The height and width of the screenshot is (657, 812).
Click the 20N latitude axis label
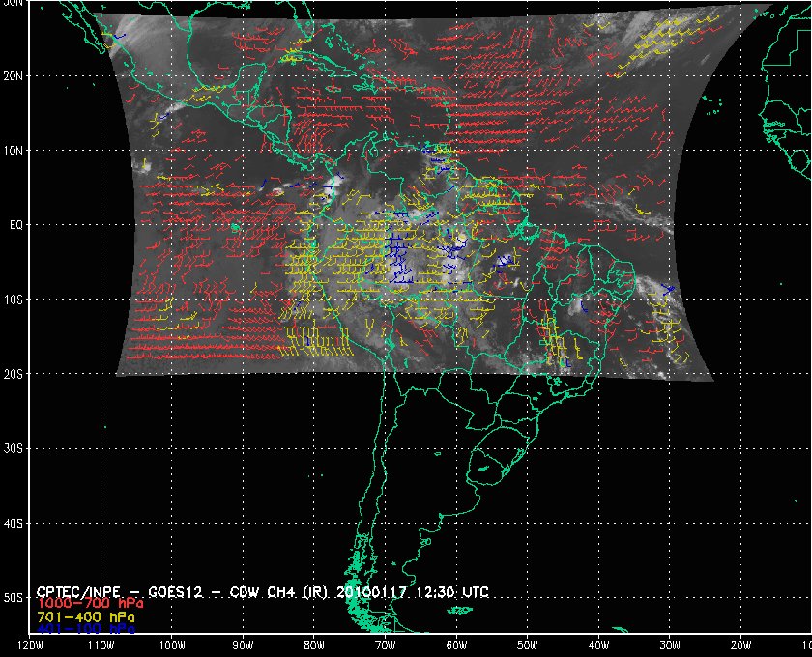15,75
